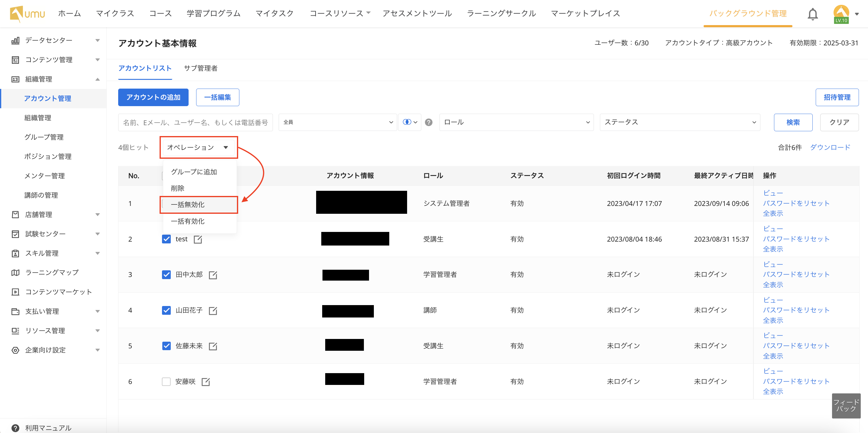Viewport: 868px width, 433px height.
Task: Click the UMU logo
Action: pyautogui.click(x=27, y=14)
